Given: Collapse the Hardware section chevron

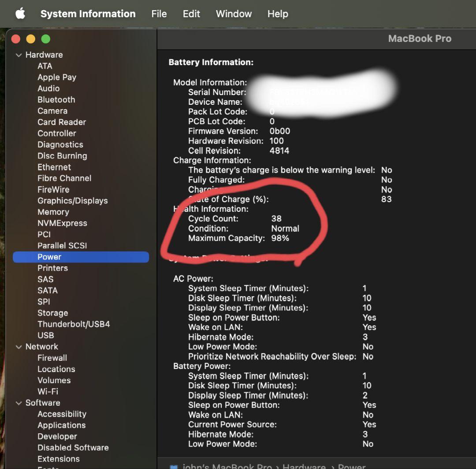Looking at the screenshot, I should (19, 55).
